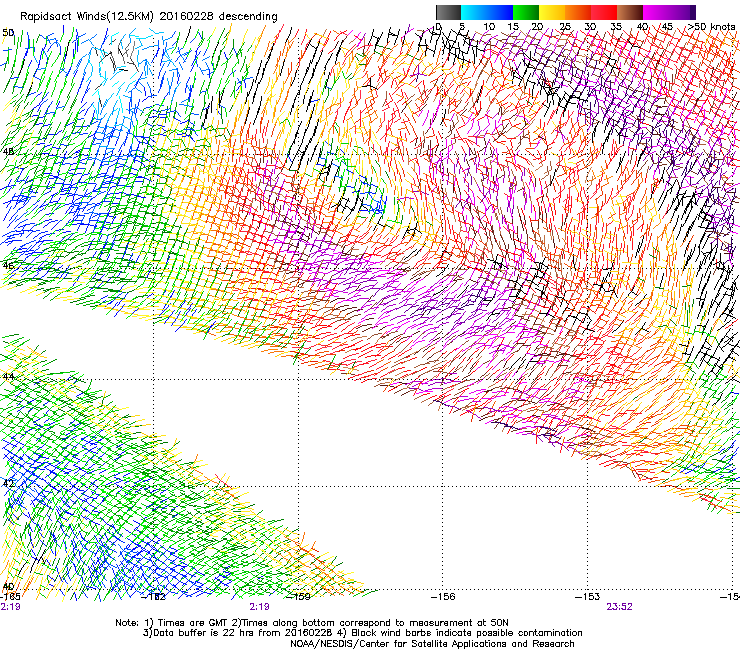Click the orange 25-30 knots color swatch
740x650 pixels.
(x=578, y=12)
